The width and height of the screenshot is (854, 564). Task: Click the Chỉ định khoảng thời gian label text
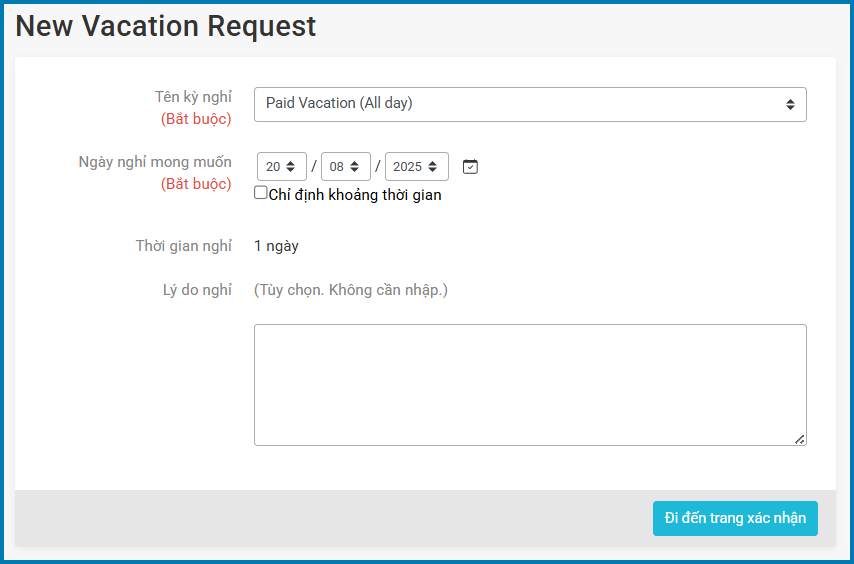click(355, 195)
